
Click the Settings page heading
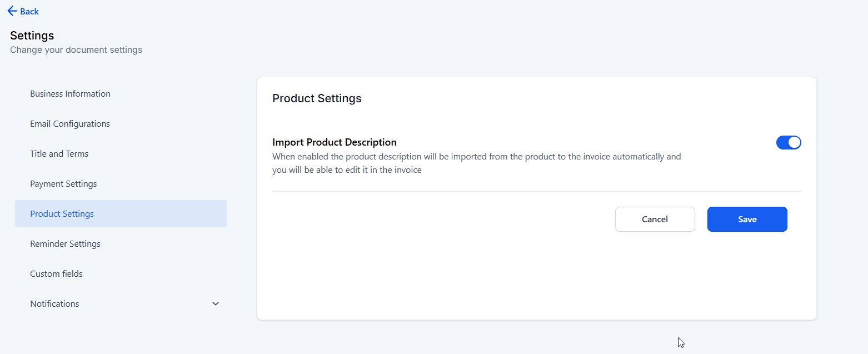tap(32, 36)
